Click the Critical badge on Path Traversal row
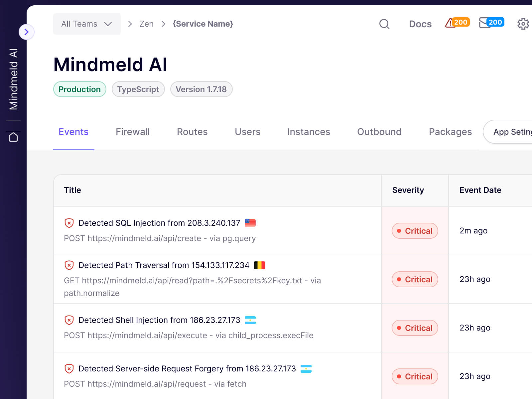 coord(415,279)
